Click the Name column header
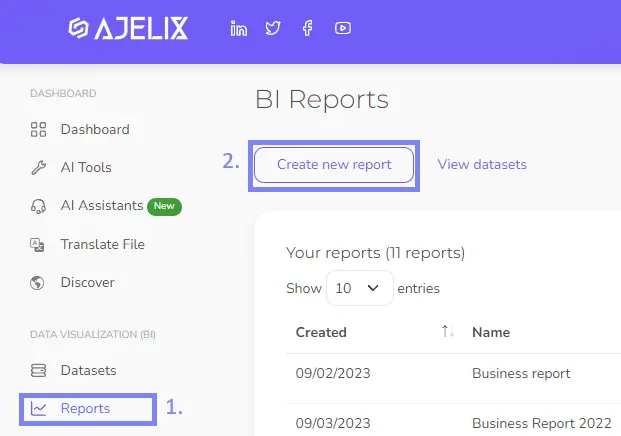This screenshot has width=621, height=436. point(491,332)
